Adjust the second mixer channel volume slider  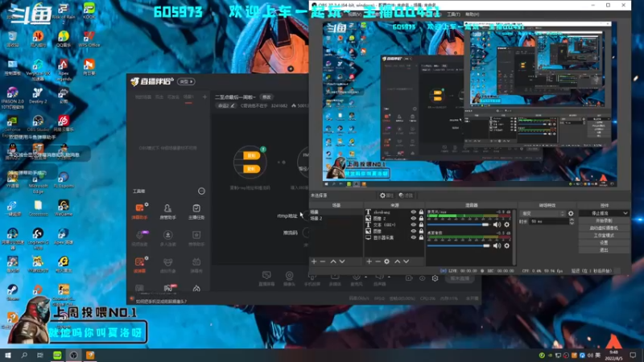(x=458, y=245)
